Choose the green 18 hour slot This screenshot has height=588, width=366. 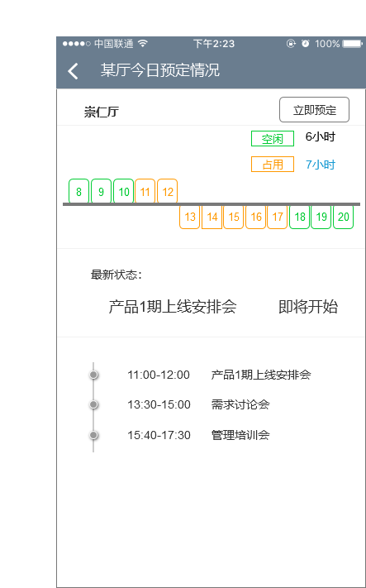299,217
